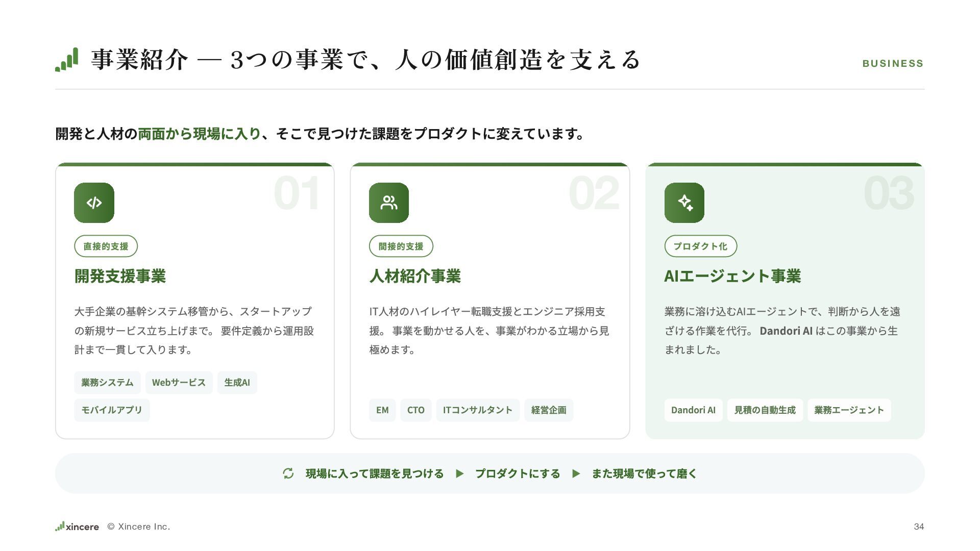Click the 人材紹介事業 heading
The image size is (980, 551).
click(x=415, y=276)
